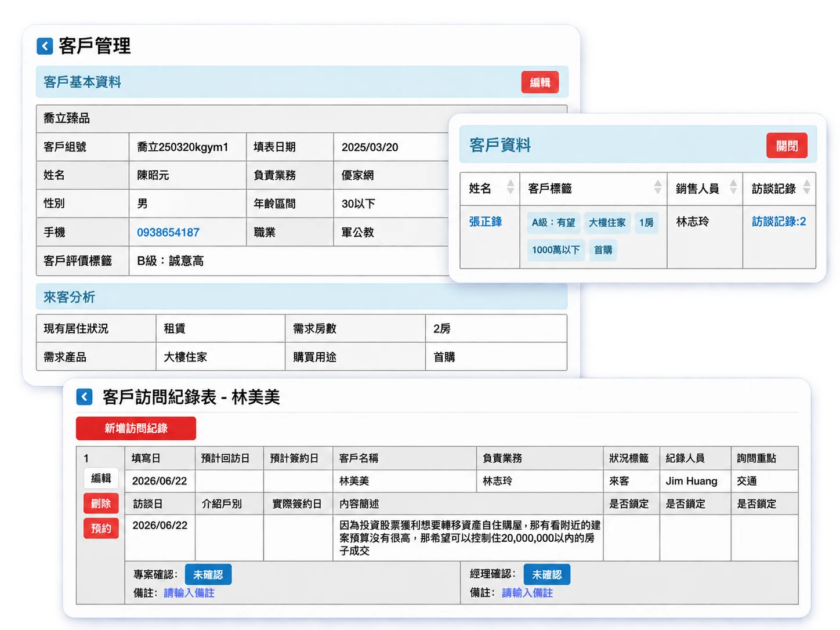The width and height of the screenshot is (840, 630).
Task: Click the 預約 button for record 1
Action: pyautogui.click(x=101, y=528)
